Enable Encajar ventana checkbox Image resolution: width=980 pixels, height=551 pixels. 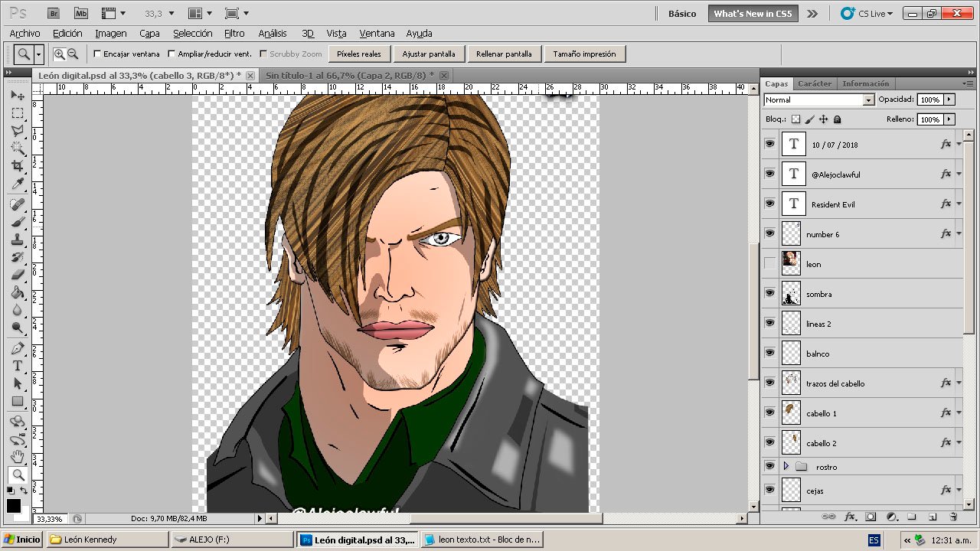point(97,54)
